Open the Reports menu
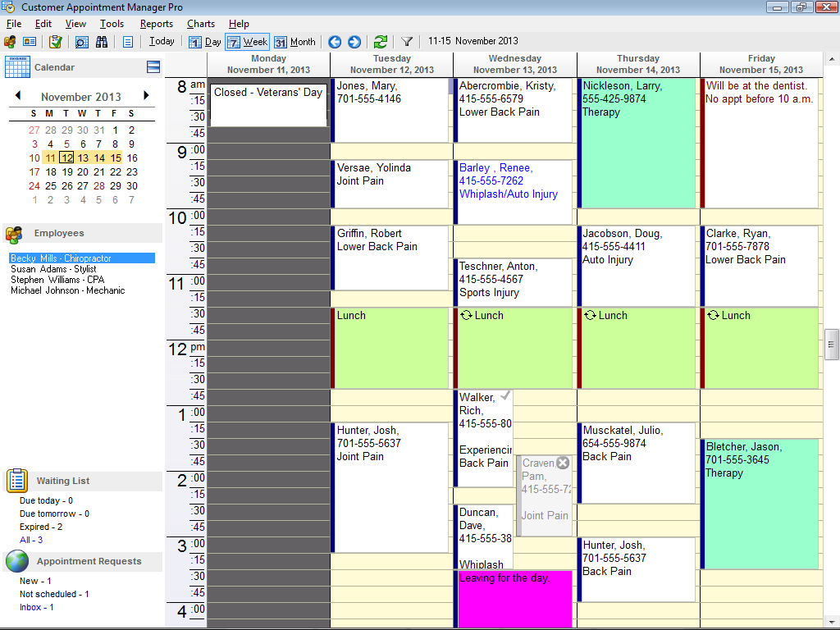The image size is (840, 630). pyautogui.click(x=156, y=24)
